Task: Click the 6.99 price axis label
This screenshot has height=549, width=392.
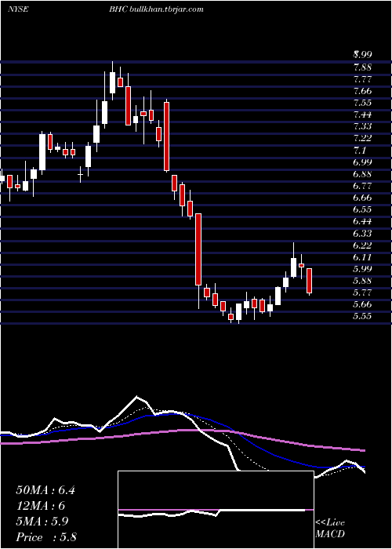Action: coord(362,162)
